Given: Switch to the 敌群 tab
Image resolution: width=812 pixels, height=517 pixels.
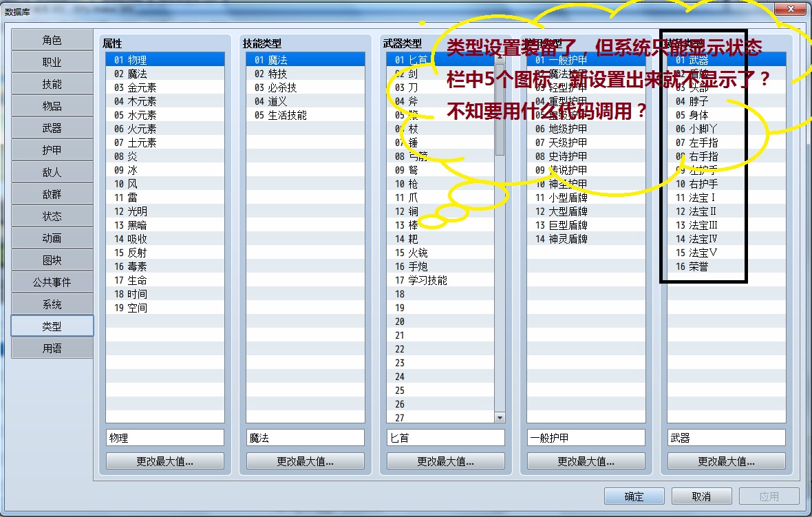Looking at the screenshot, I should pos(52,194).
